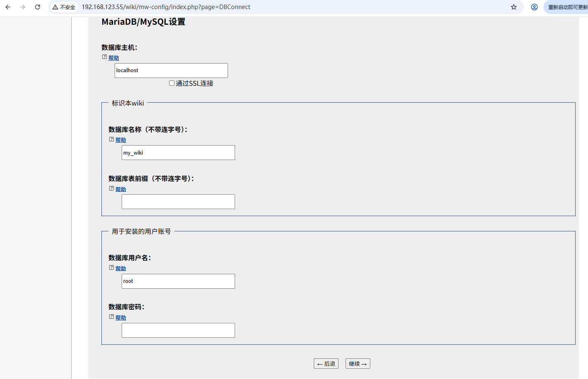Go forward with the browser forward arrow
The width and height of the screenshot is (588, 379).
pos(23,7)
